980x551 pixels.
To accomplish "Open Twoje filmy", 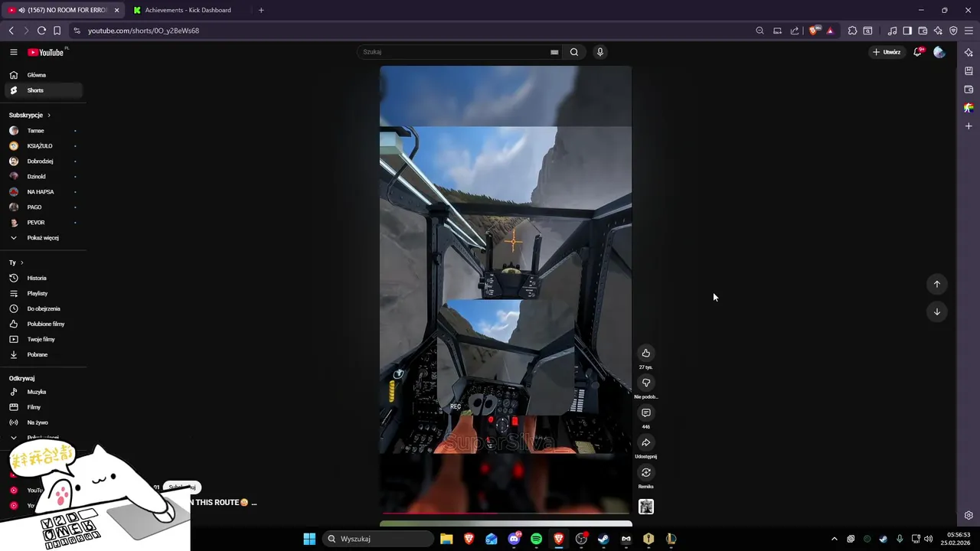I will click(43, 339).
